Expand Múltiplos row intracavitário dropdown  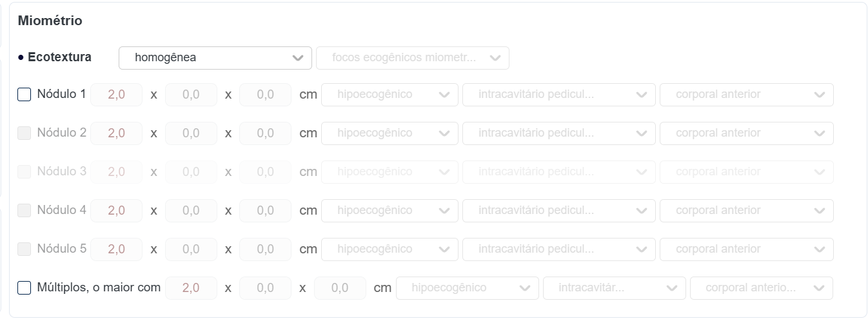pos(613,288)
